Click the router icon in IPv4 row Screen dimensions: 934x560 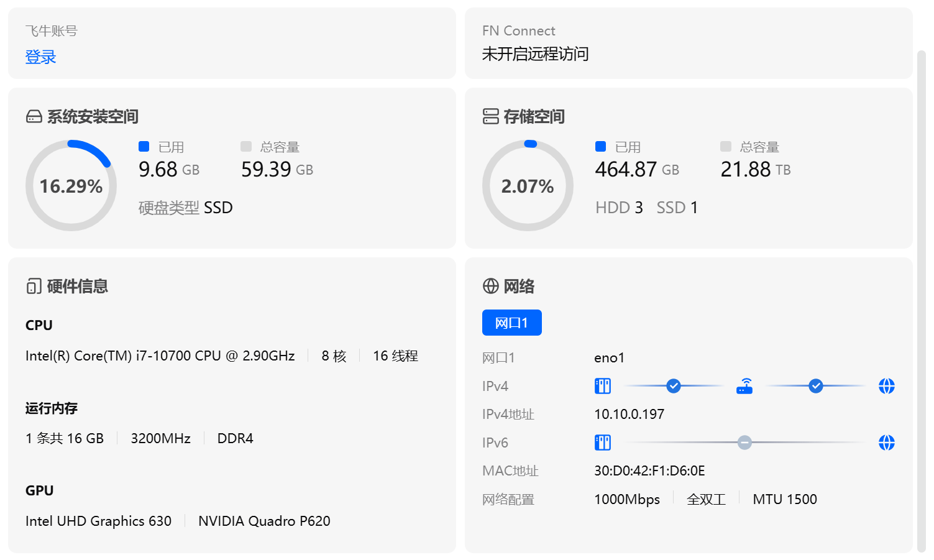744,386
